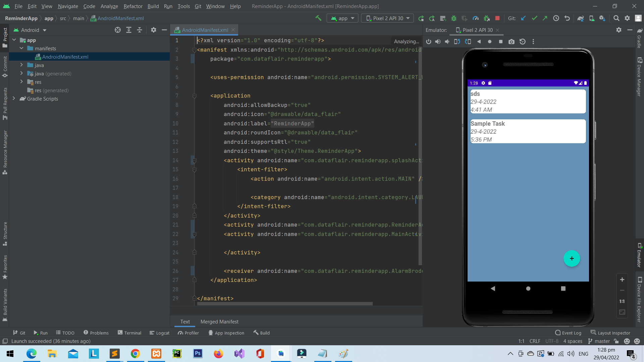Power off the emulator

tap(429, 42)
